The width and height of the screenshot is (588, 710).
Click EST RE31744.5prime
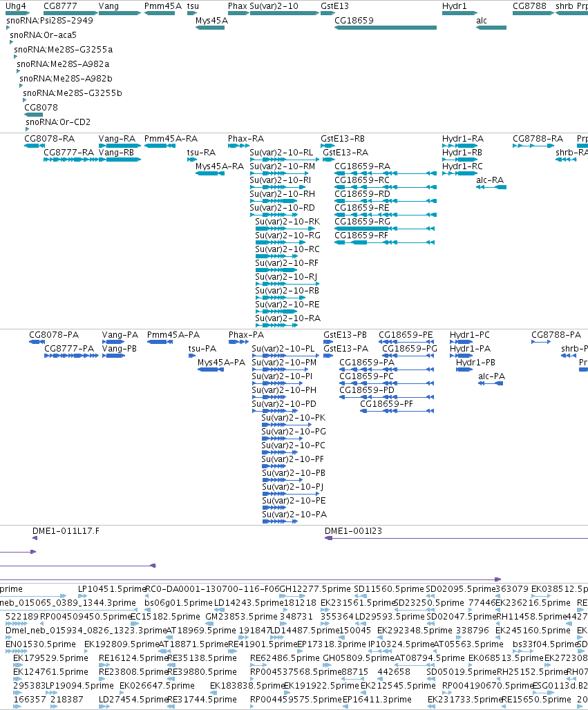click(x=202, y=700)
